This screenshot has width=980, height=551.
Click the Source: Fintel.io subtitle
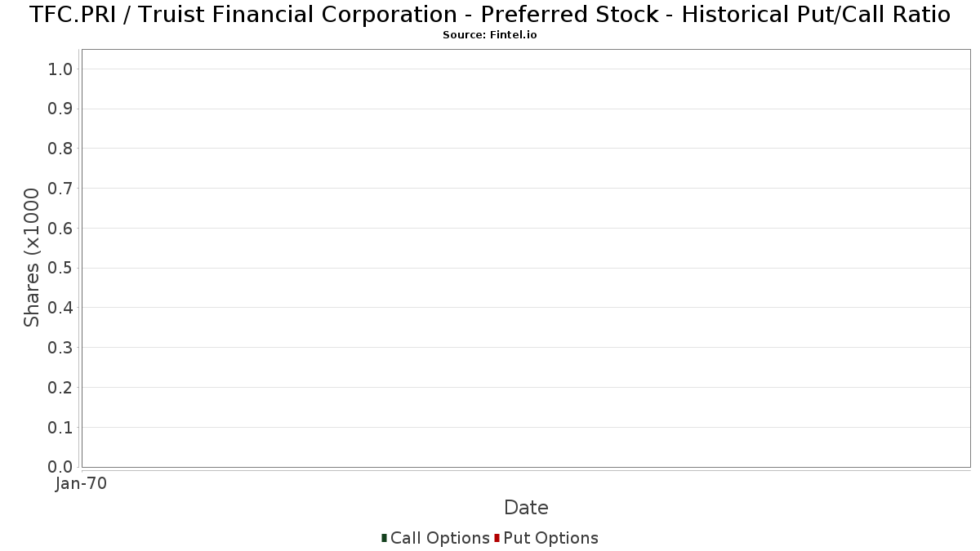pyautogui.click(x=490, y=35)
